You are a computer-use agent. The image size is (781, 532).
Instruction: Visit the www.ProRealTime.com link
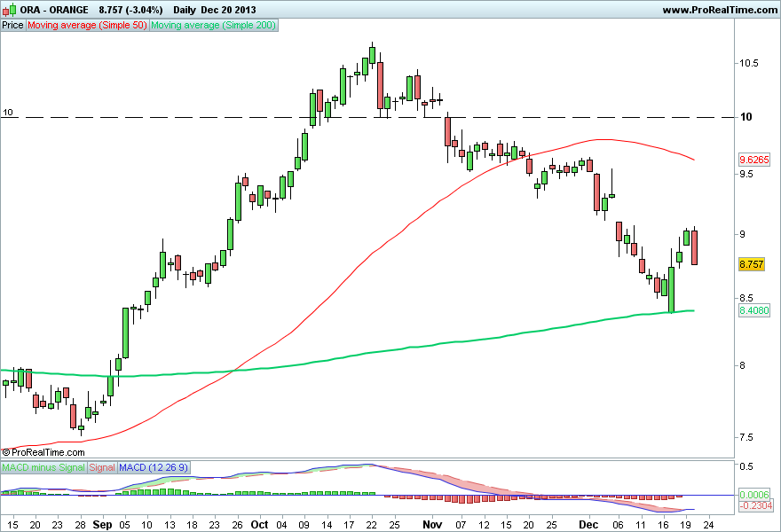pos(720,10)
